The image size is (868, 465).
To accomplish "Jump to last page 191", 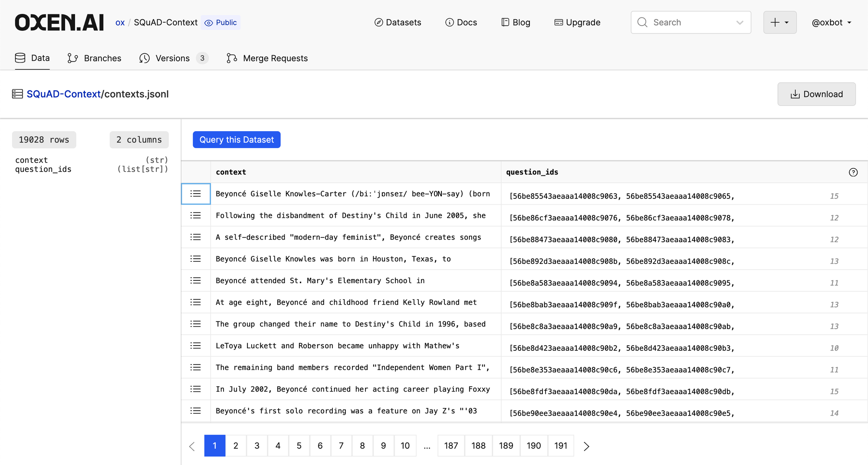I will point(561,446).
